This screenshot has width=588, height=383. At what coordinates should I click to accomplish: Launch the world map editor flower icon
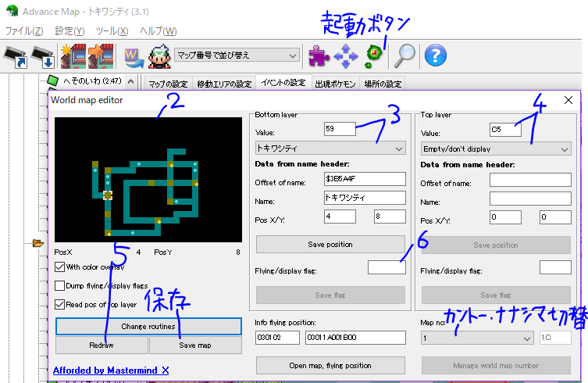[373, 56]
